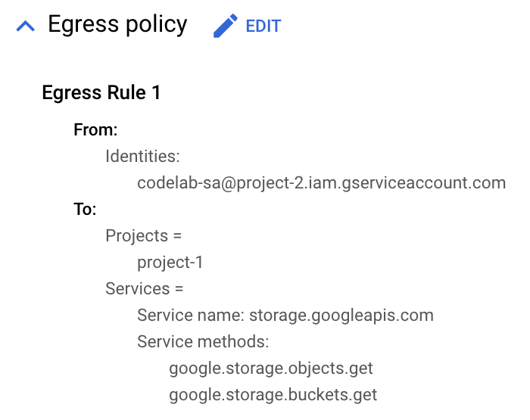530x420 pixels.
Task: Click the To: label
Action: (85, 210)
